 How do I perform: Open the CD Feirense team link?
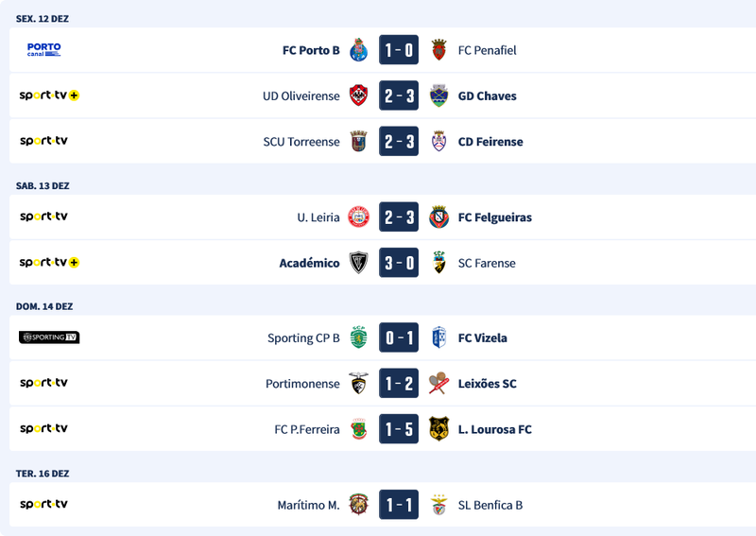click(490, 142)
